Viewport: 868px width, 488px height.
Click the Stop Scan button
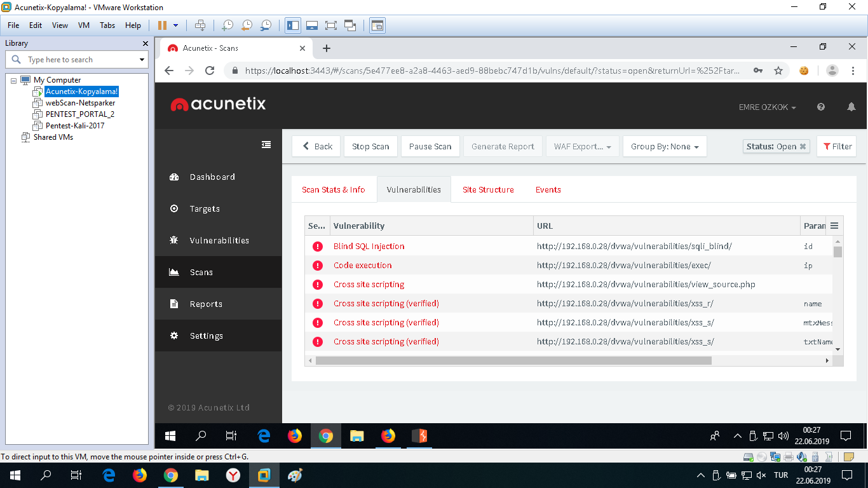(370, 146)
